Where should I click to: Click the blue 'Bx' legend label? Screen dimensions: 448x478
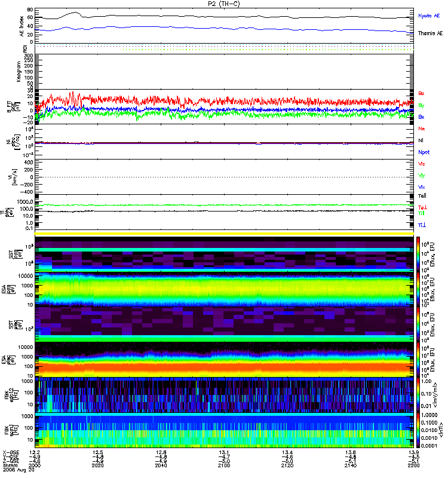point(421,117)
